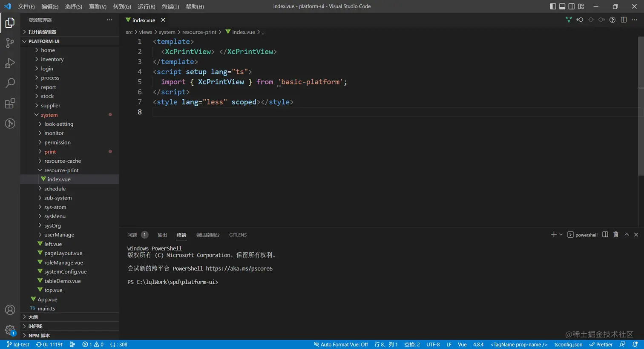Open editor more actions ellipsis menu
This screenshot has height=349, width=644.
pos(634,20)
